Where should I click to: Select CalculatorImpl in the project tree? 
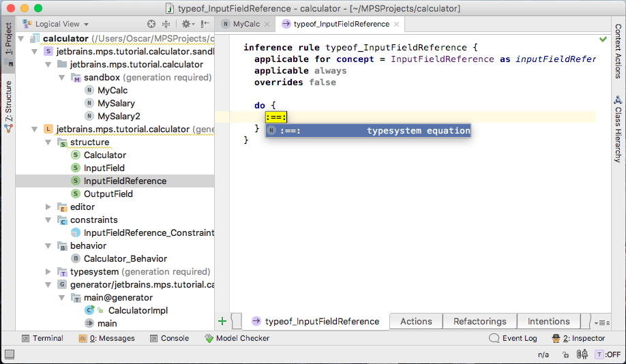138,310
